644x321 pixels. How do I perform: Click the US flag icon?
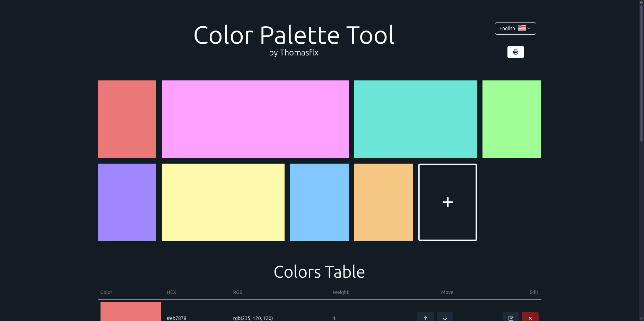point(522,28)
